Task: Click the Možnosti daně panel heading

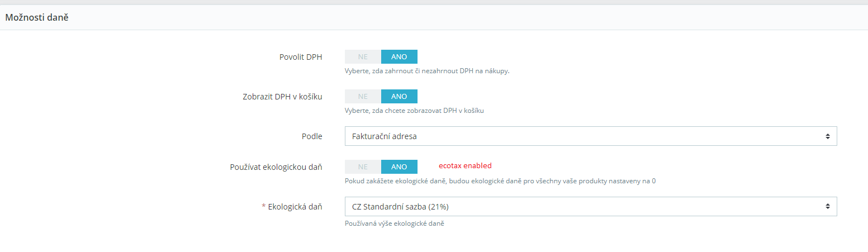Action: coord(37,18)
